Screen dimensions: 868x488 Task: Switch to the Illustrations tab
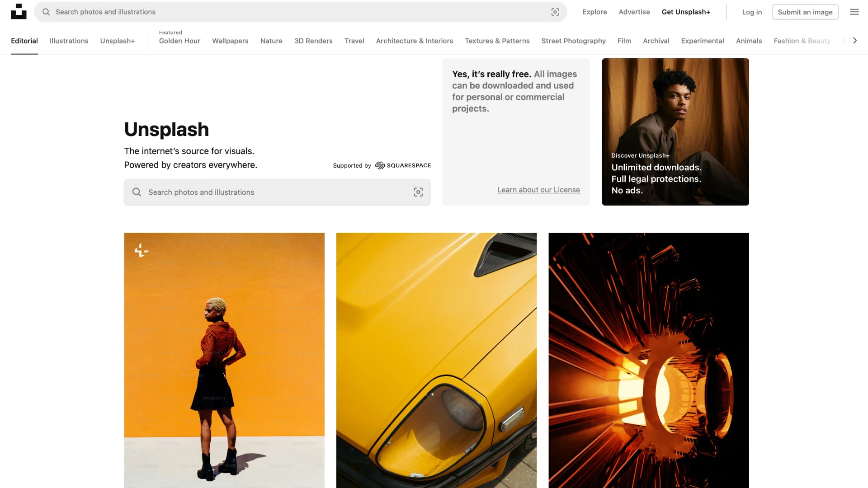click(69, 41)
